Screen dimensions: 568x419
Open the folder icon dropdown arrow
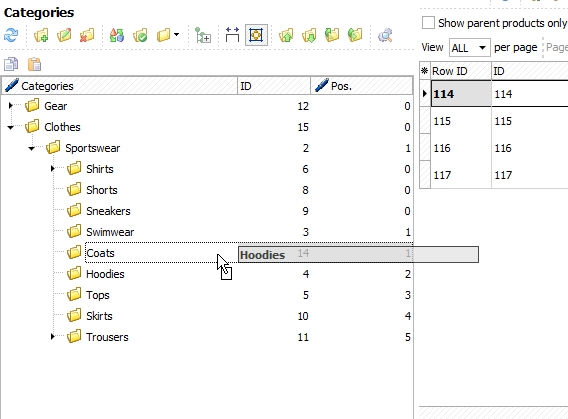click(x=176, y=35)
